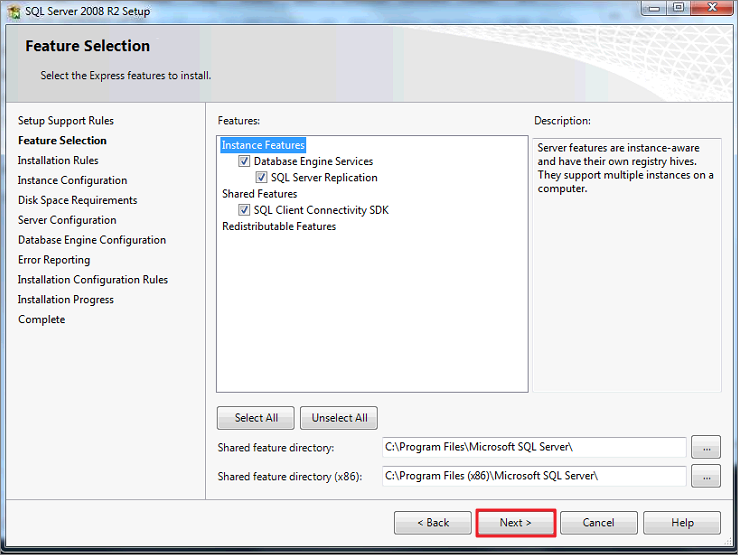Screen dimensions: 738x555
Task: Close the SQL Server Setup window
Action: point(712,8)
